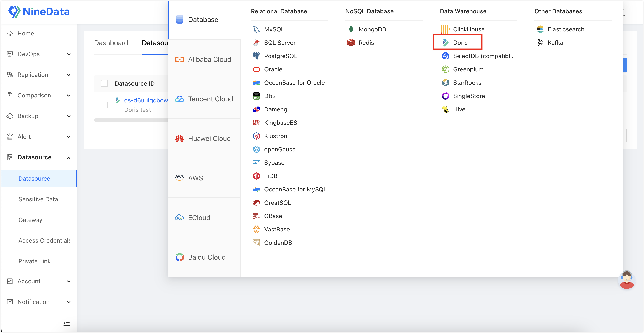Viewport: 644px width, 333px height.
Task: Click the GBase icon
Action: pyautogui.click(x=256, y=216)
